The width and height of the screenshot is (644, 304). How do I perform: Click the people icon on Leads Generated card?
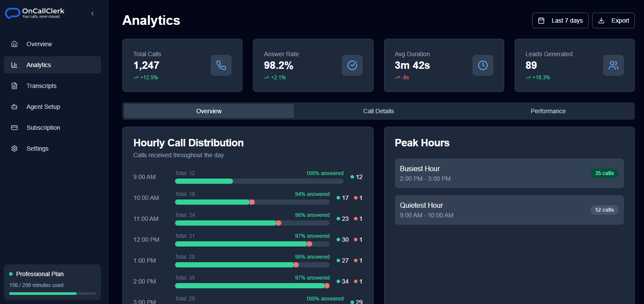(x=614, y=65)
